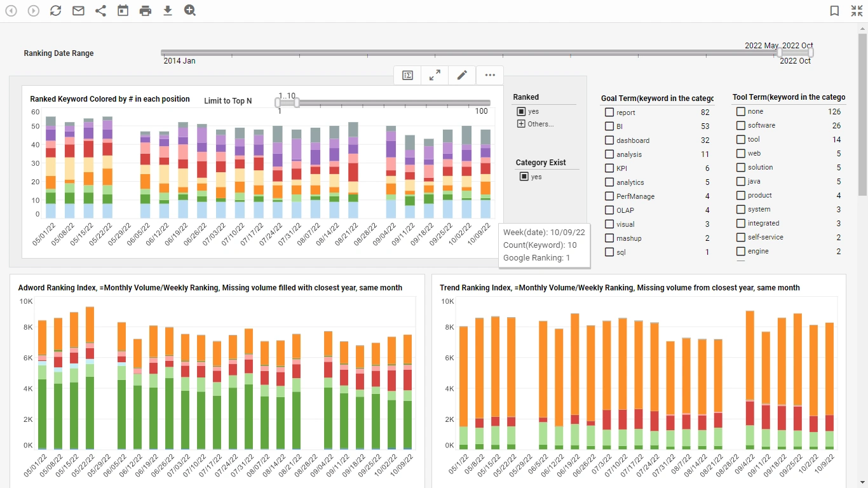This screenshot has height=488, width=868.
Task: Refresh the dashboard data
Action: [x=55, y=10]
